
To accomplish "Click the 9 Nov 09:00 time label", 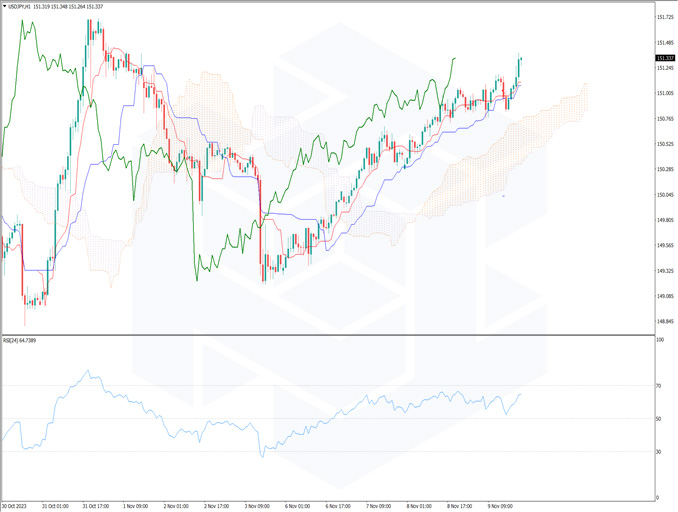I will (x=501, y=506).
